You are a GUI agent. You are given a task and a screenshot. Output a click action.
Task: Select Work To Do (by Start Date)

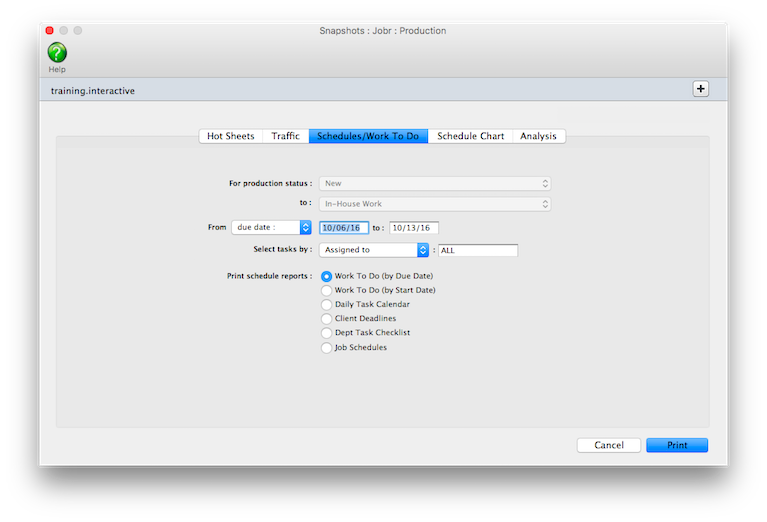pos(327,290)
